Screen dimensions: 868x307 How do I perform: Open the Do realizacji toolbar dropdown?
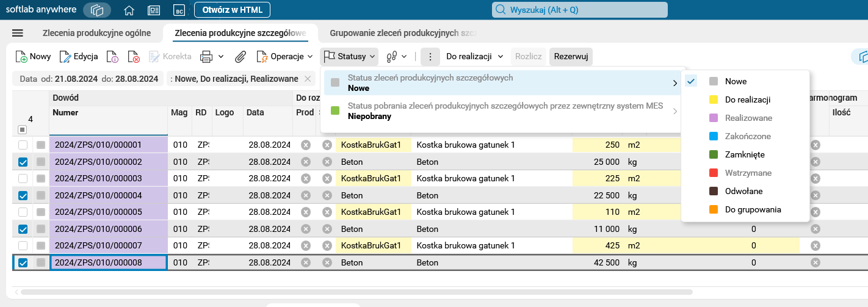click(x=475, y=57)
